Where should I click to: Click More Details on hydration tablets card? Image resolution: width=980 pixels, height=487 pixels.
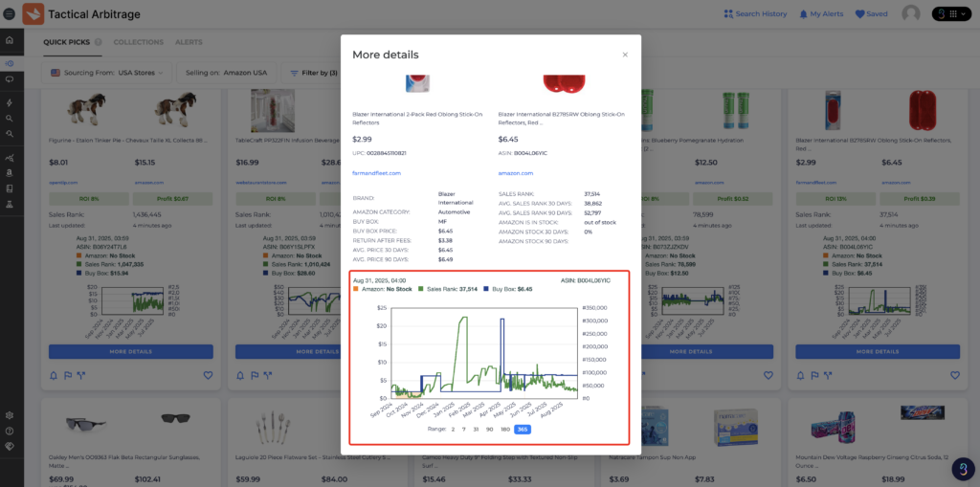[x=691, y=351]
